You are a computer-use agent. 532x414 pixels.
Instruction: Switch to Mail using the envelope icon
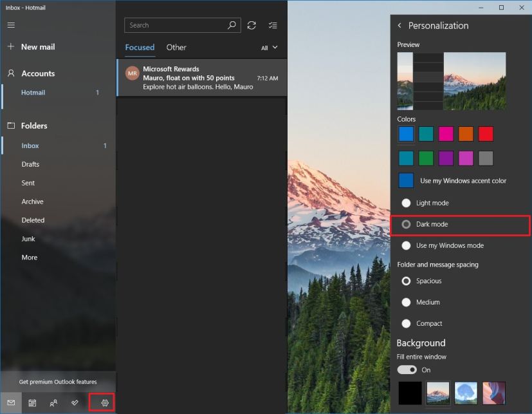pos(11,403)
